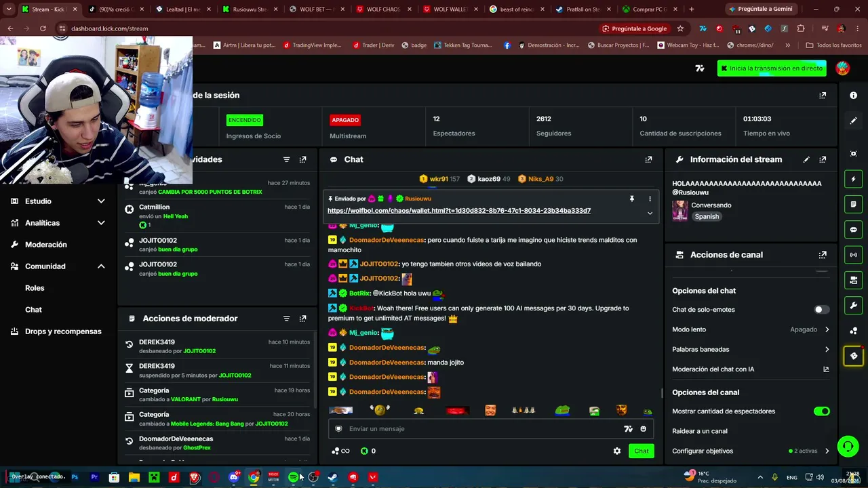Pop out the Información del stream panel

pyautogui.click(x=823, y=159)
